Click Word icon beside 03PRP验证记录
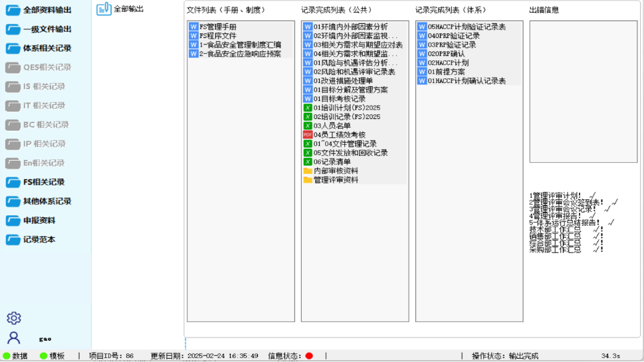 point(422,45)
